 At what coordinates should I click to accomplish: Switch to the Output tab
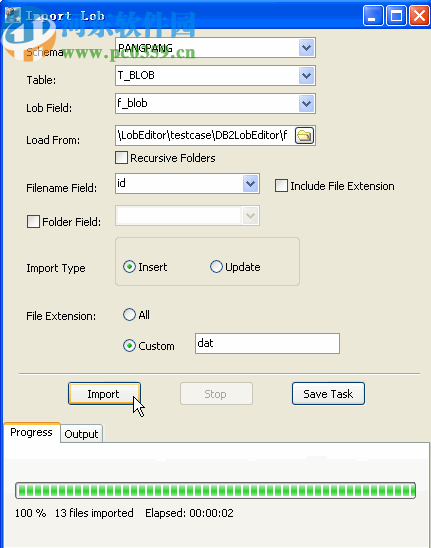pos(81,434)
